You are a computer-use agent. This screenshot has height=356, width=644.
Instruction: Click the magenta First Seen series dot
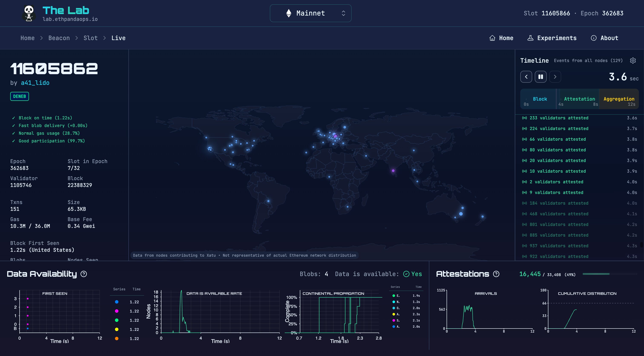[116, 311]
